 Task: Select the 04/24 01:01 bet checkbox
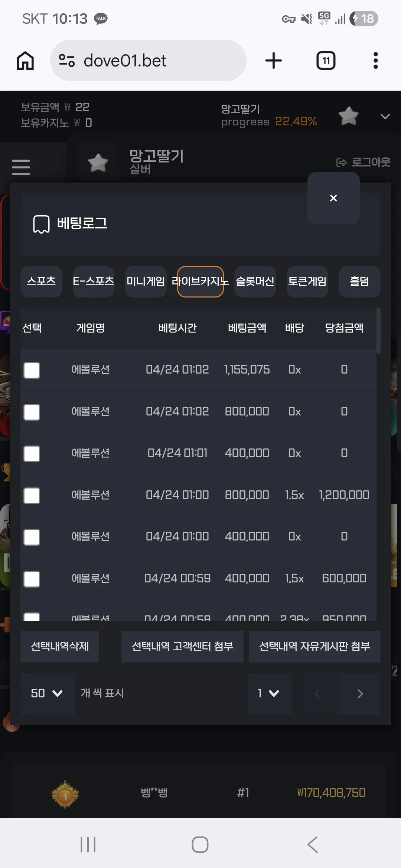(32, 453)
